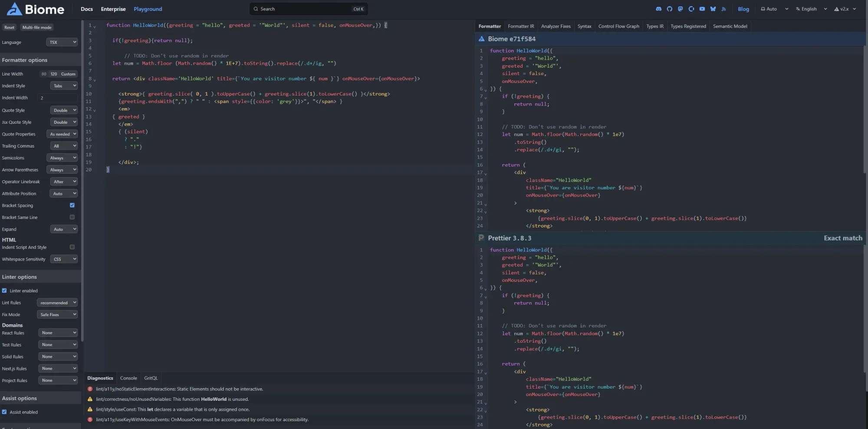
Task: Open the Open Collective icon
Action: 691,9
